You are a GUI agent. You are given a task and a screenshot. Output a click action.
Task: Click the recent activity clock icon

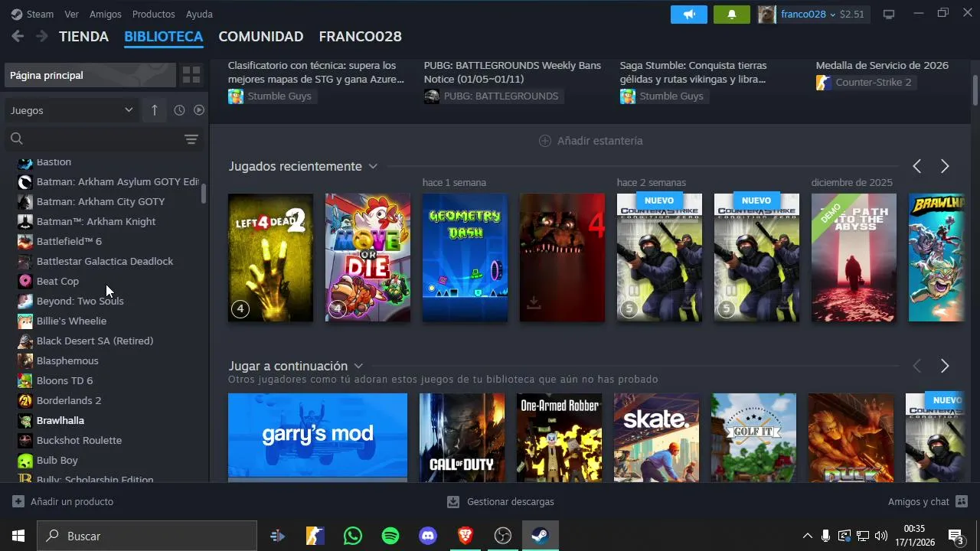tap(179, 110)
